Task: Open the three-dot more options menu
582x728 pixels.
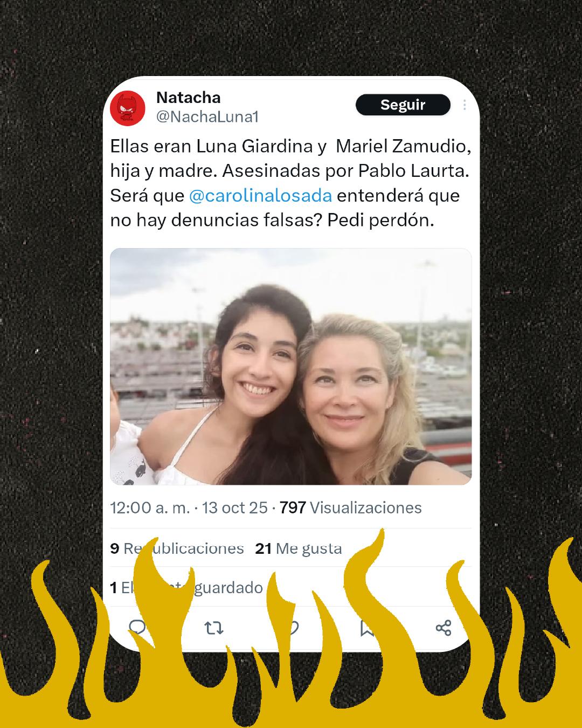Action: click(465, 105)
